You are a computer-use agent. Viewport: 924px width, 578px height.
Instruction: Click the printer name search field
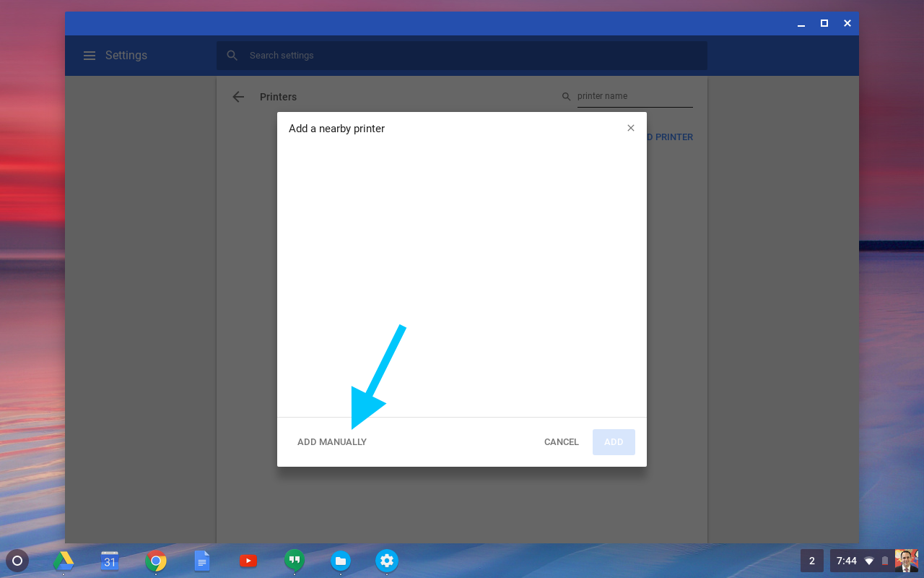(x=634, y=96)
